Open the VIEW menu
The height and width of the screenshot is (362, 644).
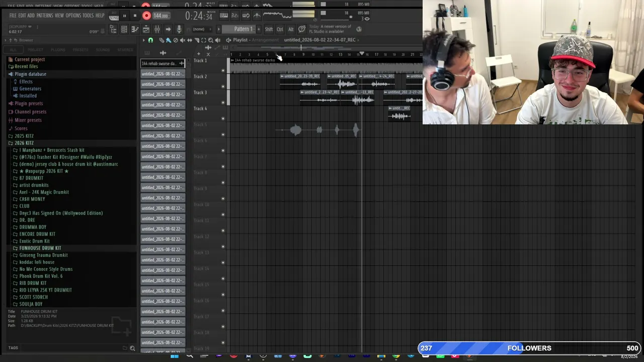59,16
